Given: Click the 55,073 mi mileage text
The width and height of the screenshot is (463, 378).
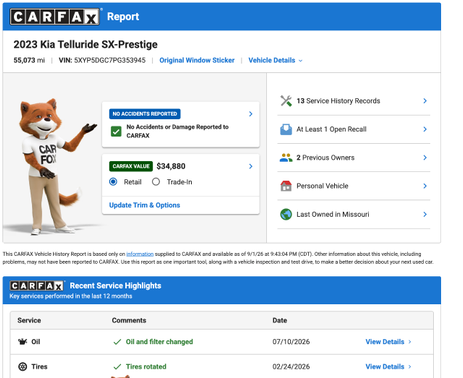Looking at the screenshot, I should coord(29,60).
